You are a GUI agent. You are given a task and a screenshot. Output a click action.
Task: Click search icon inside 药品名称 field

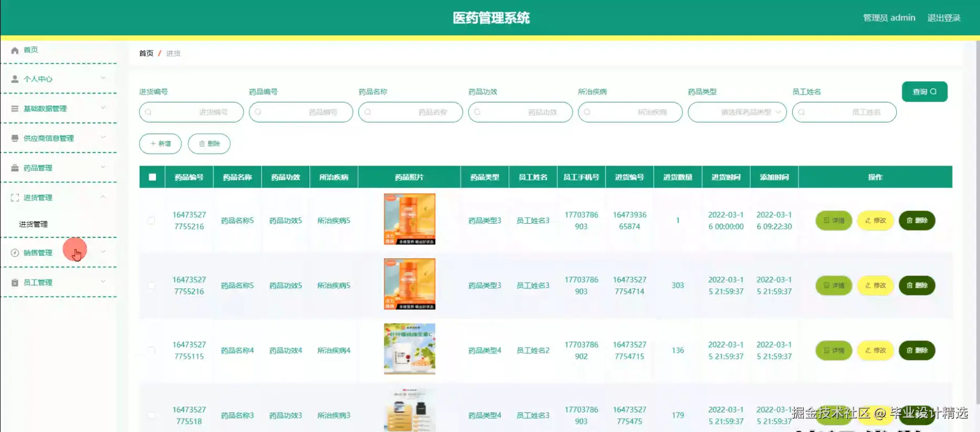tap(367, 112)
